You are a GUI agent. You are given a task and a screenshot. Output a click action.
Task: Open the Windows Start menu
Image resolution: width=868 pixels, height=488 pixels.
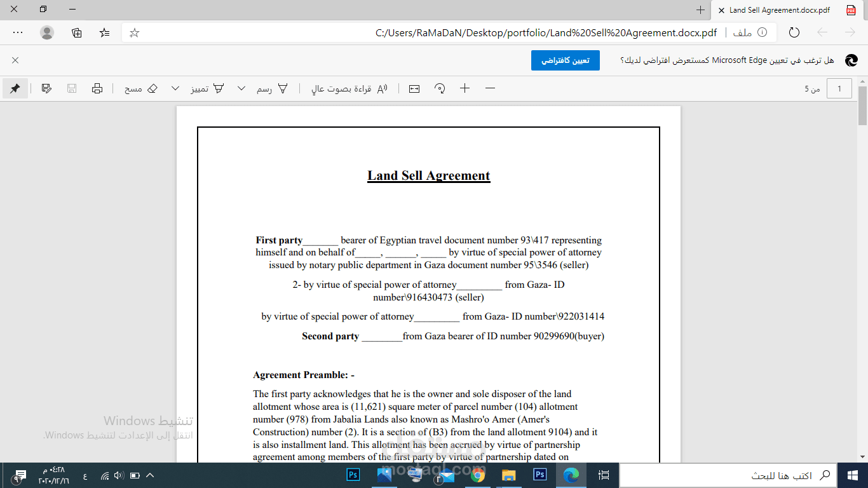(x=852, y=475)
